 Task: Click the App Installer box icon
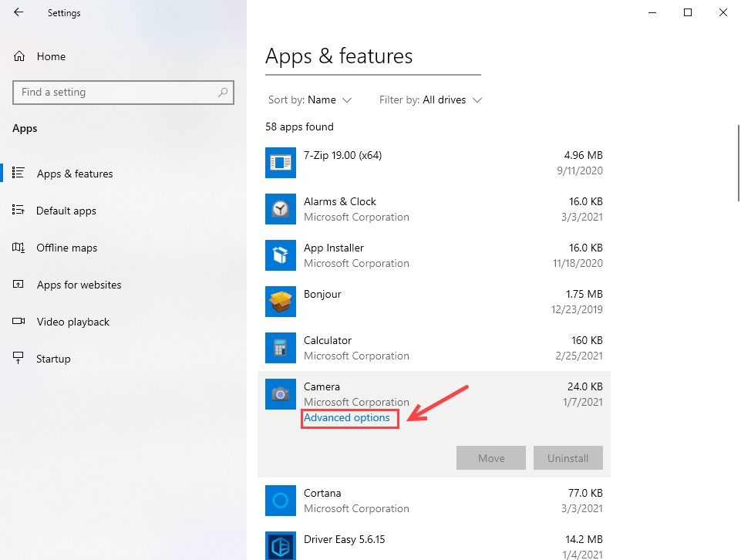tap(281, 255)
